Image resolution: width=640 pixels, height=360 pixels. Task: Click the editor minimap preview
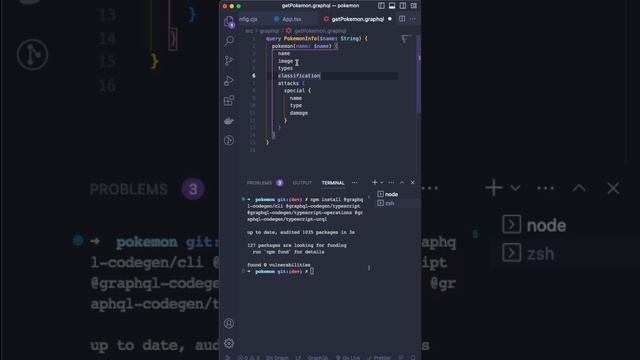click(405, 39)
